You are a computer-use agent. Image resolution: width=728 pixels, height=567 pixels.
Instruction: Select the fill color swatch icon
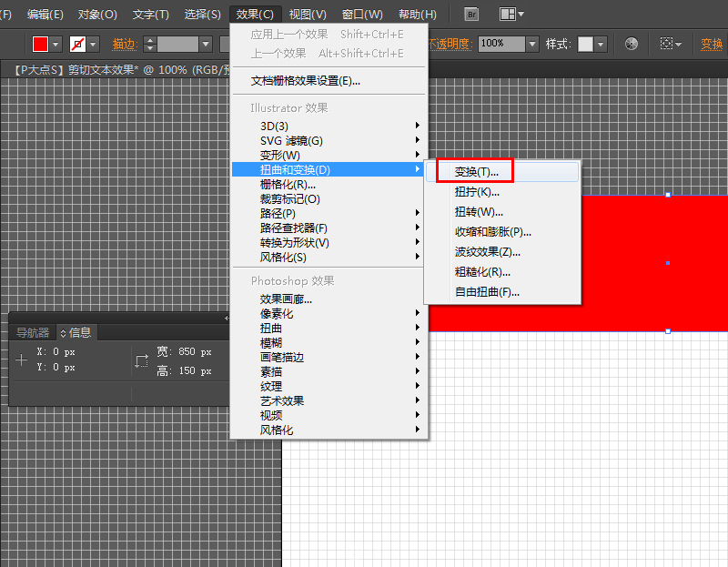coord(42,43)
